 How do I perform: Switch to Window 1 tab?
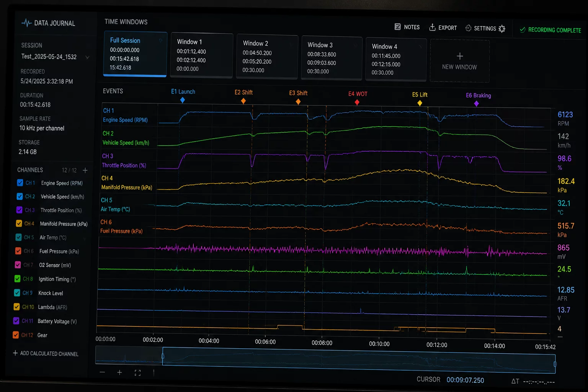pos(202,56)
